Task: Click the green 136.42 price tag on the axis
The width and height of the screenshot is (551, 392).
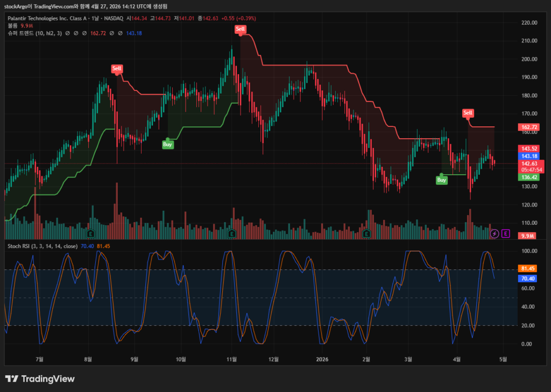Action: 529,177
